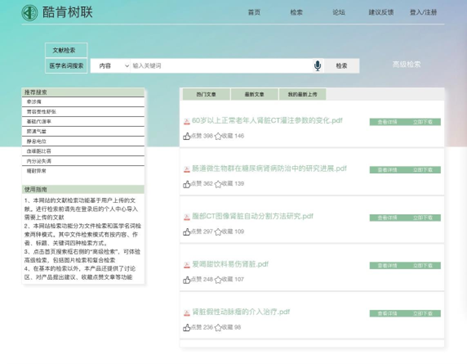Favorite the 60岁以上正常老年人 article via star icon
The image size is (467, 364).
click(x=218, y=136)
